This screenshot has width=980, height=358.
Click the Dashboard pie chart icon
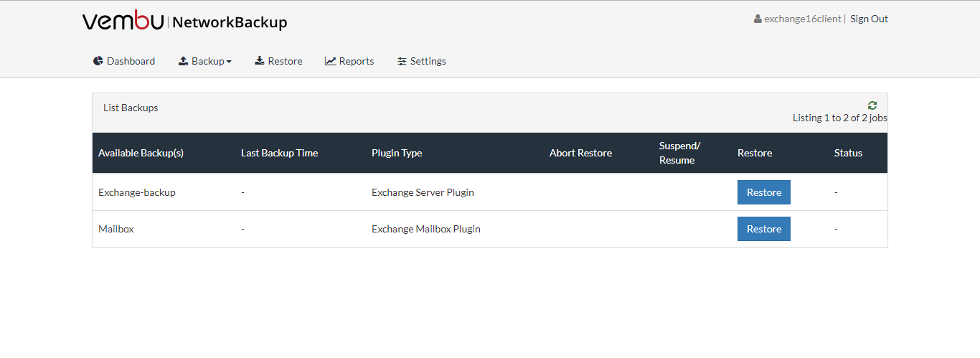pos(98,61)
